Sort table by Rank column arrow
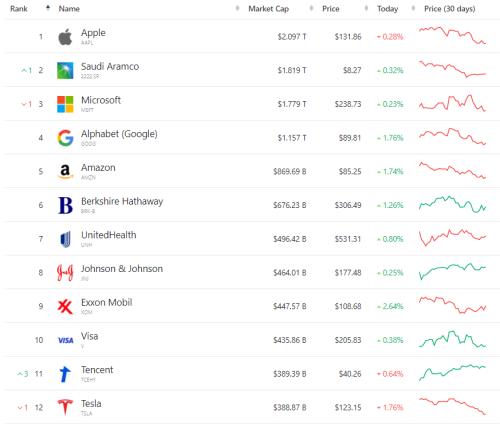This screenshot has width=500, height=424. [48, 8]
